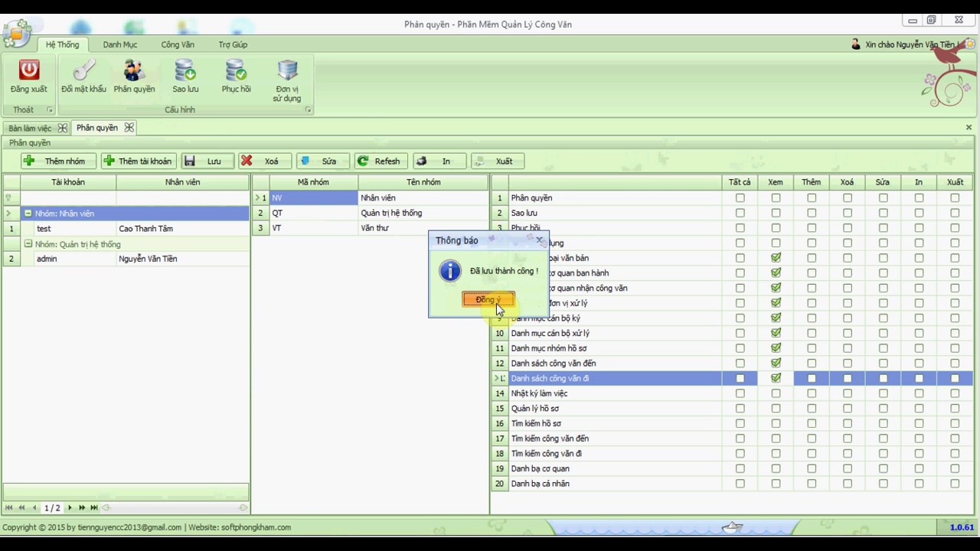Screen dimensions: 980x551
Task: Select the test account row
Action: 126,228
